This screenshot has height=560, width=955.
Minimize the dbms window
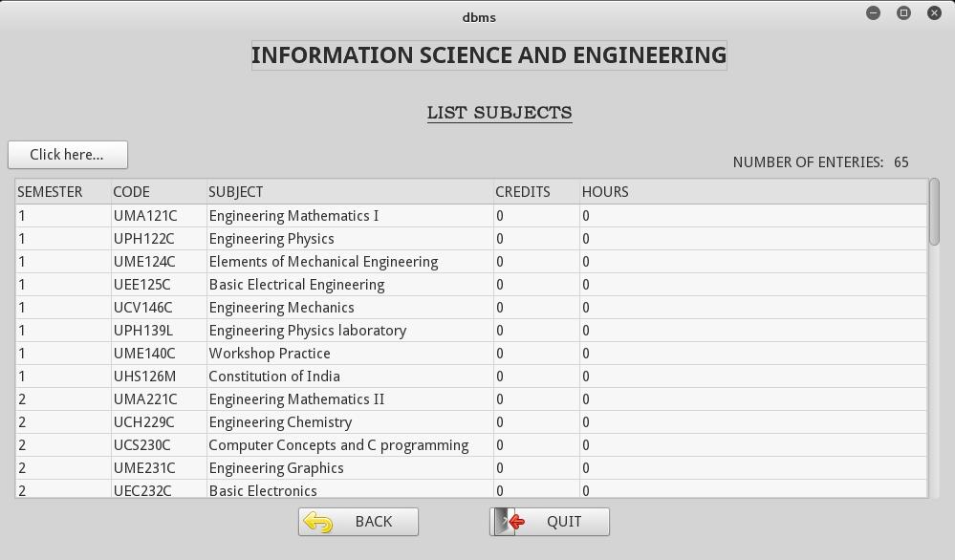coord(873,12)
